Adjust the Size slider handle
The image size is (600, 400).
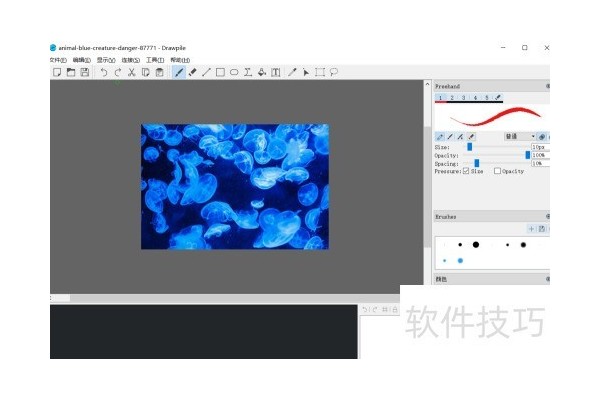(470, 147)
